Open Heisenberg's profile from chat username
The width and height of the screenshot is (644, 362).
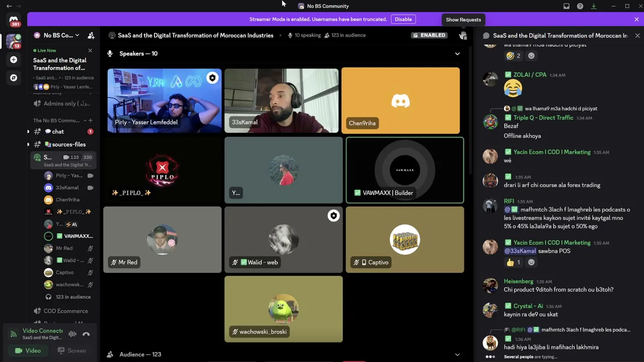point(518,282)
